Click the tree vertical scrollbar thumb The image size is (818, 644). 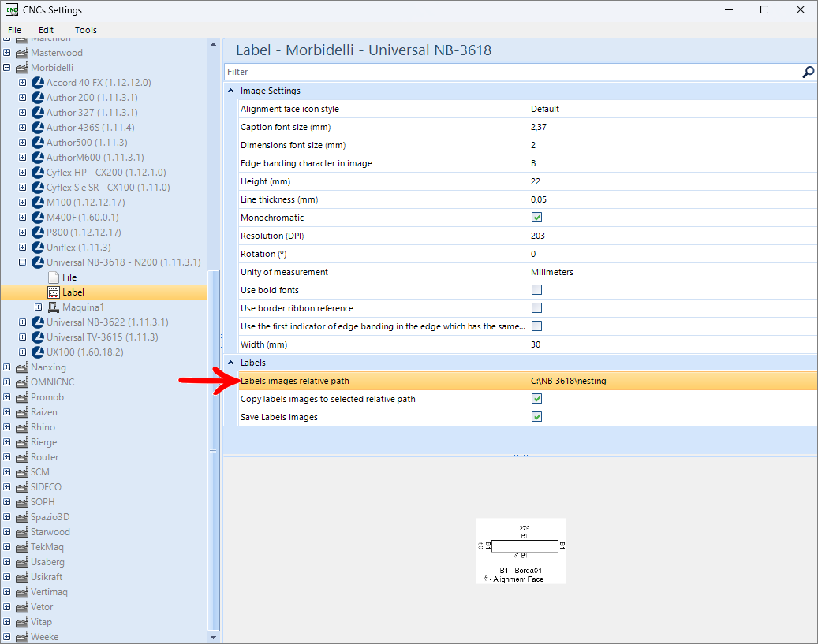click(213, 451)
